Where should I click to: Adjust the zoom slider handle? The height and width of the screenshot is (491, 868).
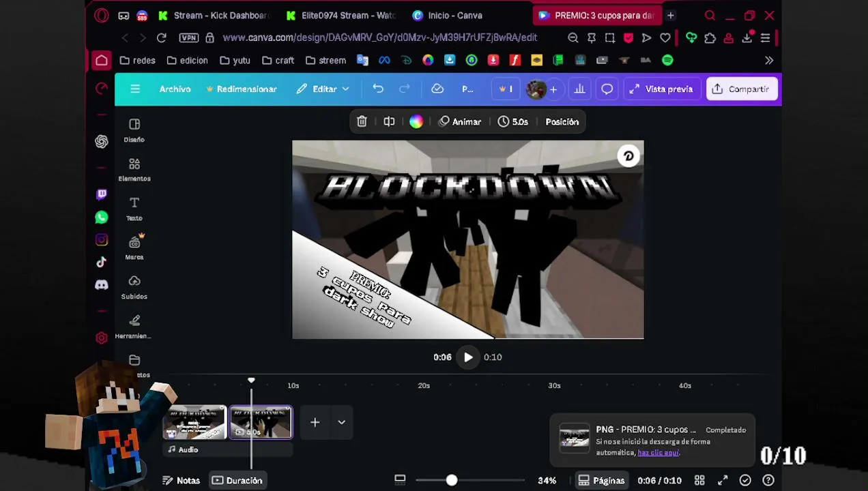451,481
